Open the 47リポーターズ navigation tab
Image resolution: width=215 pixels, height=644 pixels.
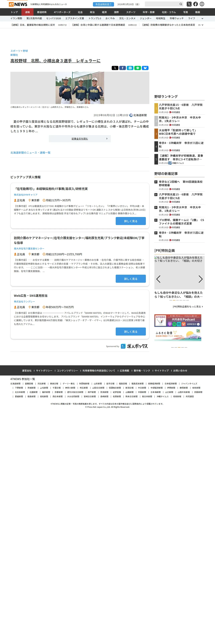tap(62, 12)
